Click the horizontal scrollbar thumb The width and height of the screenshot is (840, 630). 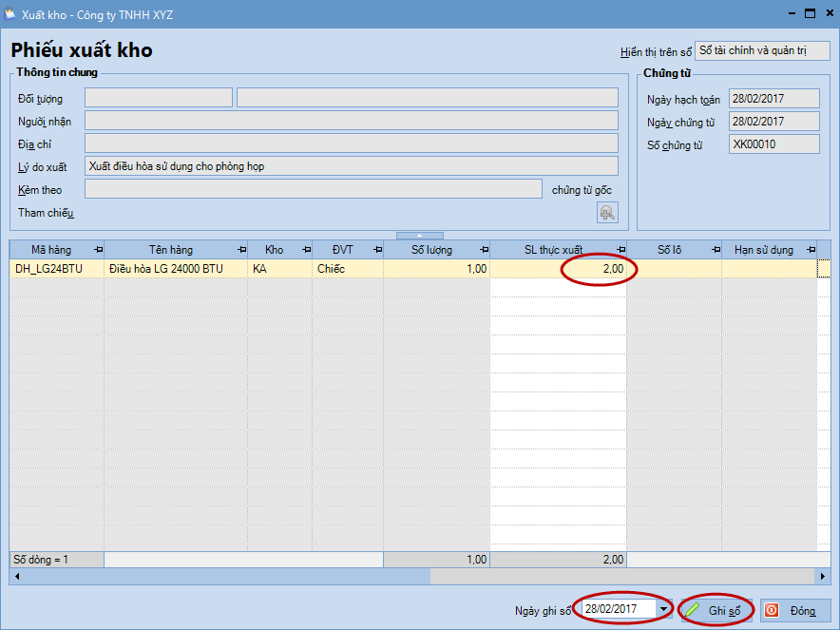pyautogui.click(x=220, y=577)
